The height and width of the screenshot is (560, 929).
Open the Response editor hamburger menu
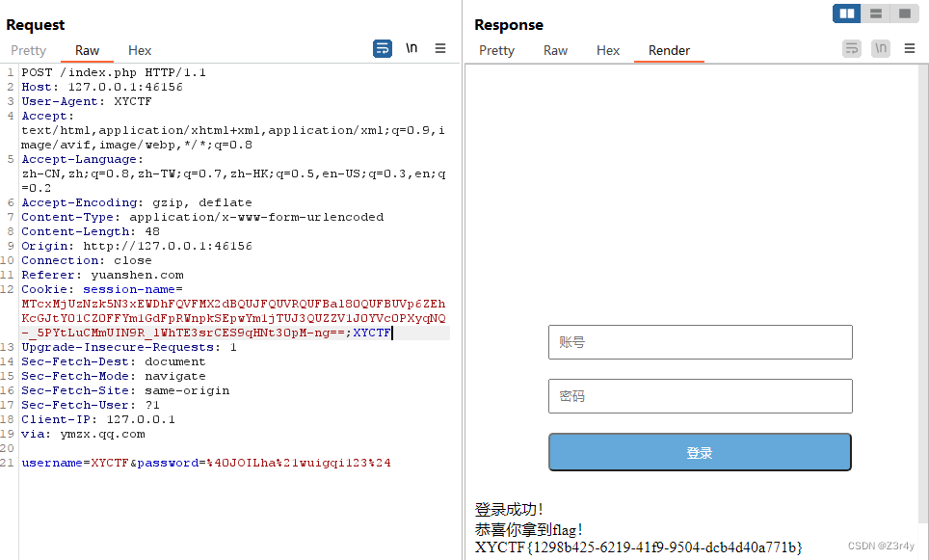pyautogui.click(x=908, y=47)
